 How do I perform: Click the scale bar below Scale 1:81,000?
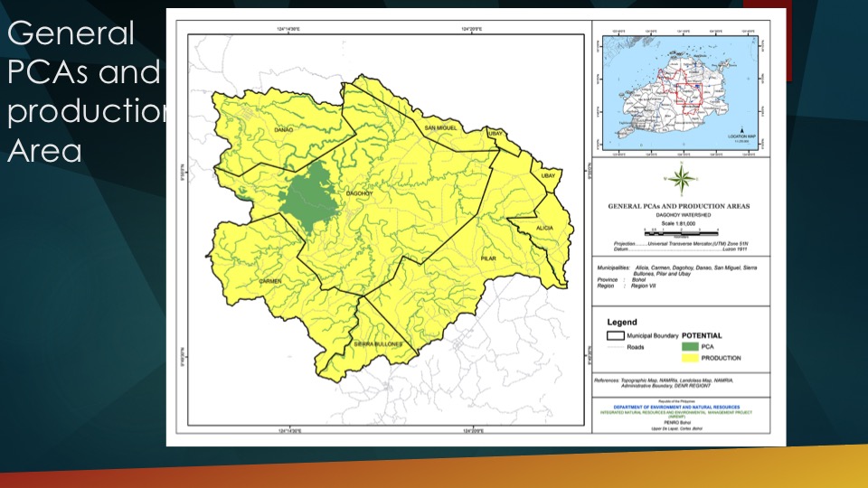[684, 234]
